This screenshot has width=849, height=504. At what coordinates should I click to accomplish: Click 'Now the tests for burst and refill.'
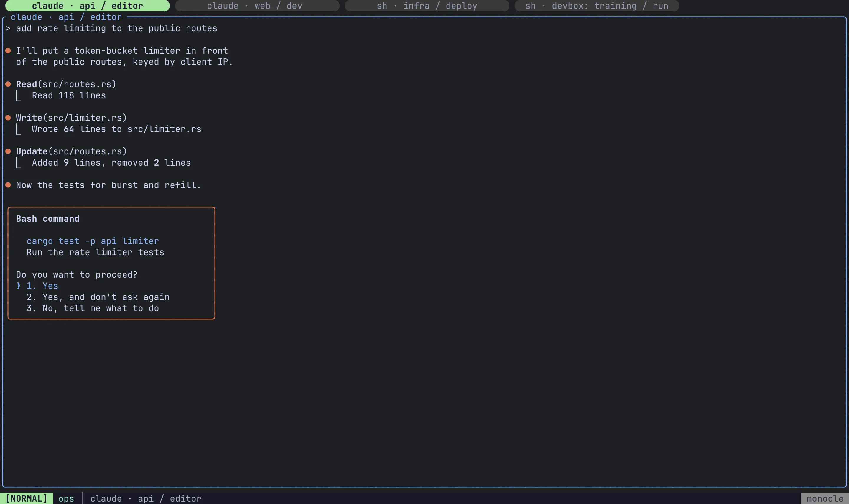109,185
